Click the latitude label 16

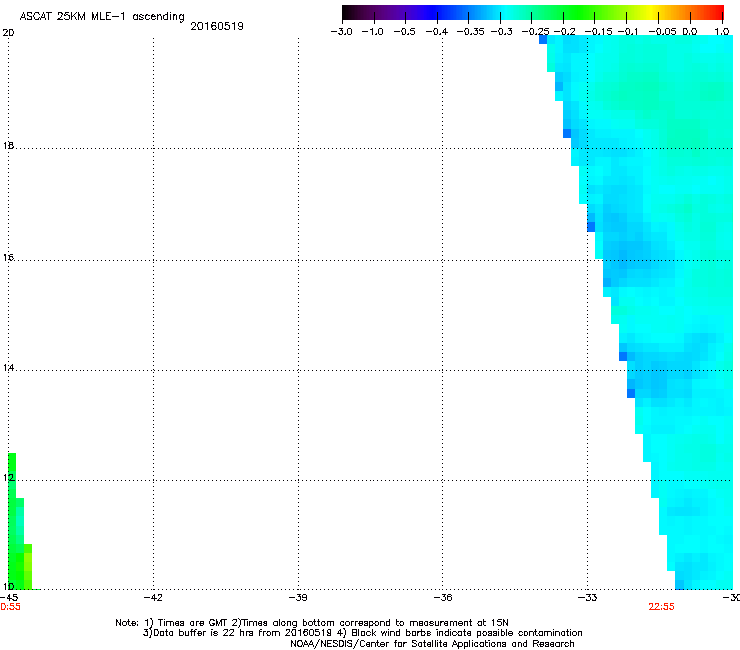8,257
